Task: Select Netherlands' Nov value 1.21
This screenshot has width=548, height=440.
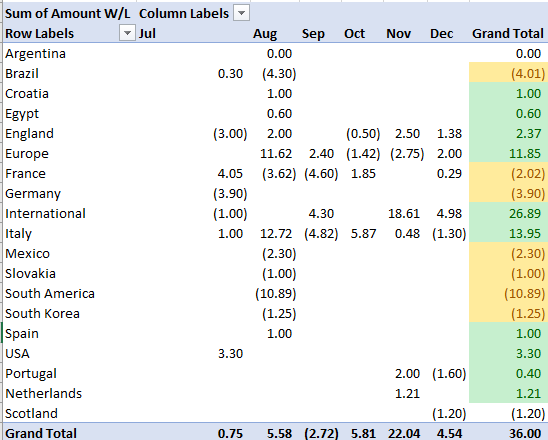Action: [x=407, y=393]
